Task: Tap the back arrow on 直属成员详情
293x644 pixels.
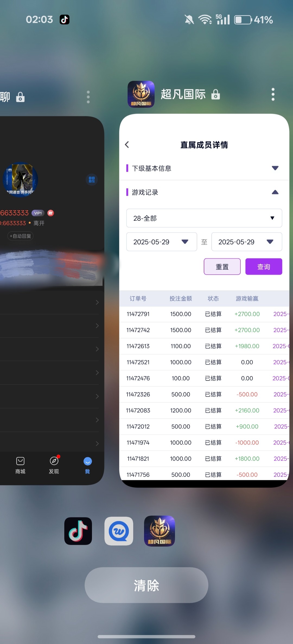Action: pyautogui.click(x=127, y=145)
